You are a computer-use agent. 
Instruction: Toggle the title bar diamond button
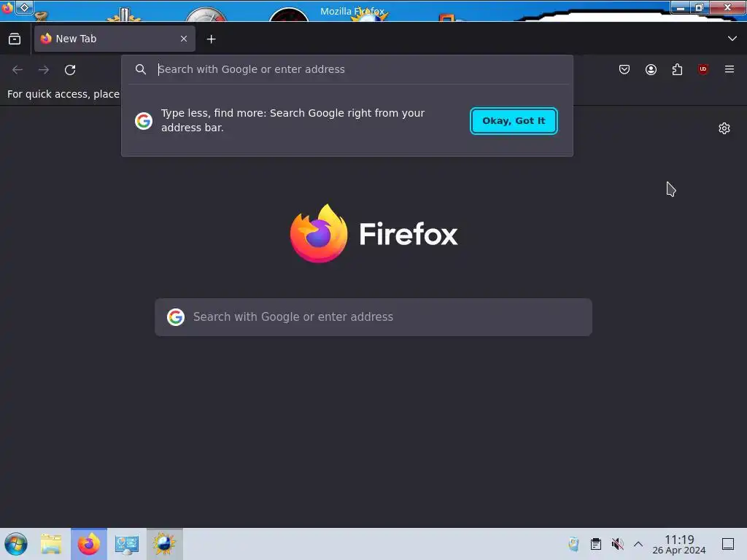point(24,7)
